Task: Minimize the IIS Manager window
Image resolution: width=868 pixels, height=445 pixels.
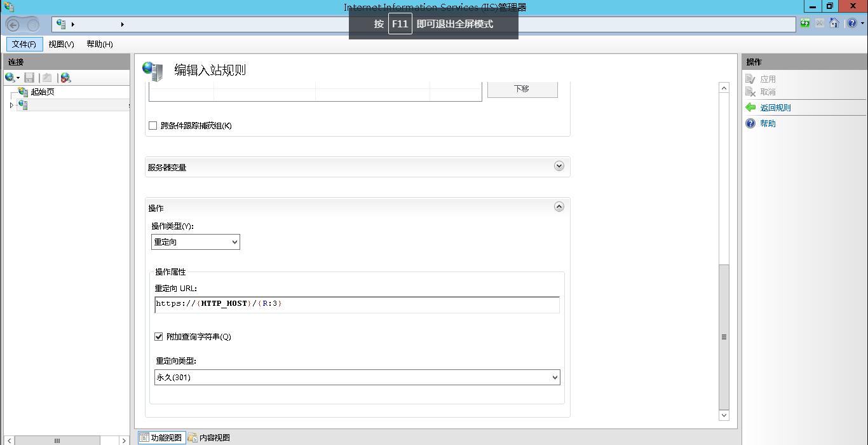Action: pyautogui.click(x=812, y=6)
